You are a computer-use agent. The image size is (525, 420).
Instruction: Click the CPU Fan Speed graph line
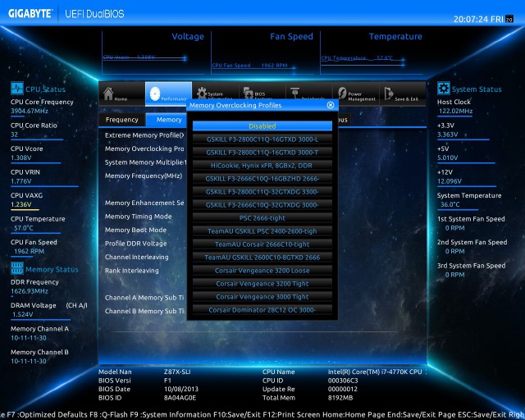[253, 66]
